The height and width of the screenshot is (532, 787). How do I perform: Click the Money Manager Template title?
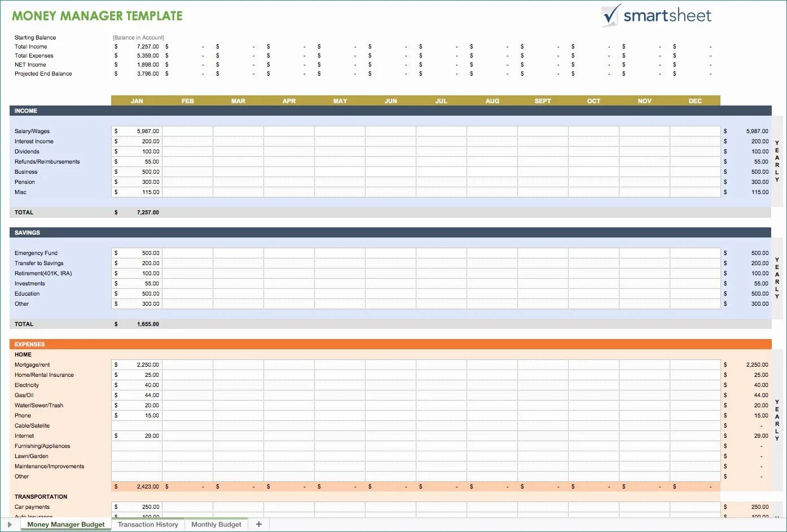point(97,16)
